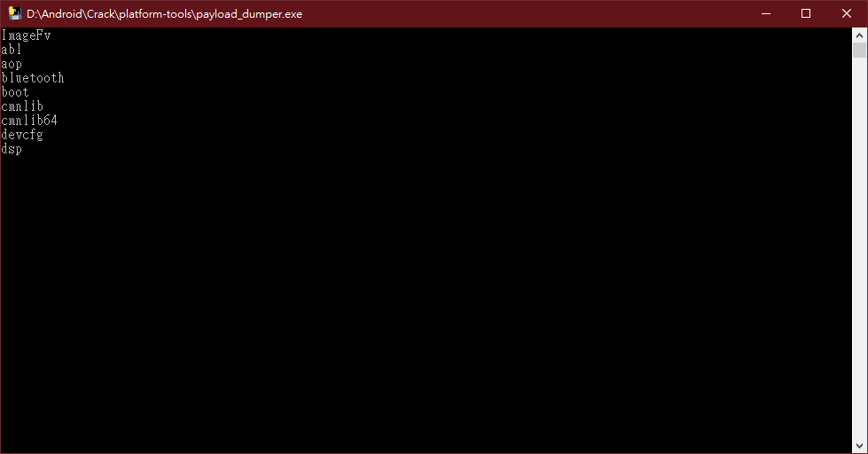Click the window title path text
Image resolution: width=868 pixels, height=454 pixels.
coord(164,14)
